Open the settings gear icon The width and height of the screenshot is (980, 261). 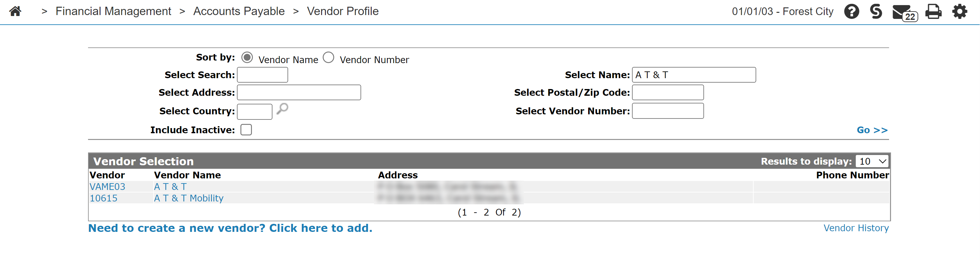[x=960, y=12]
